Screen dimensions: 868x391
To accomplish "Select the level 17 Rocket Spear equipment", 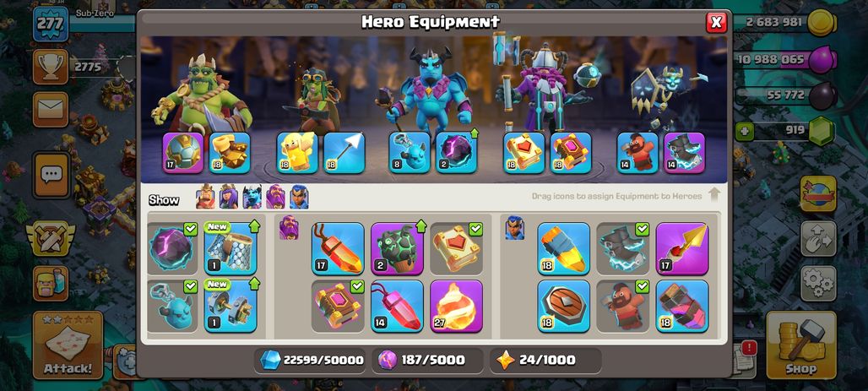I will pos(682,248).
